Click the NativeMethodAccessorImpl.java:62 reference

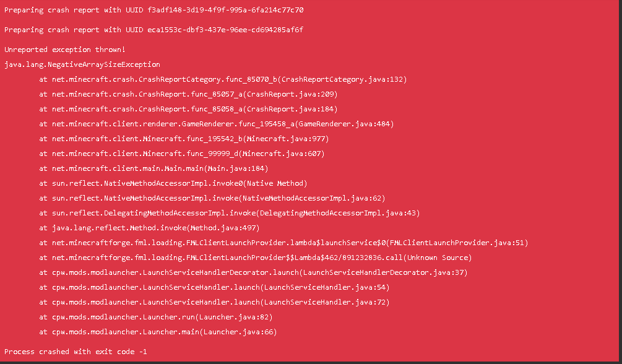pos(314,198)
